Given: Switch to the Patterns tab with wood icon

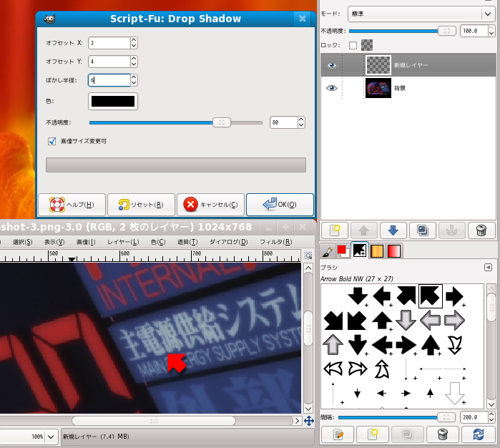Looking at the screenshot, I should 376,250.
